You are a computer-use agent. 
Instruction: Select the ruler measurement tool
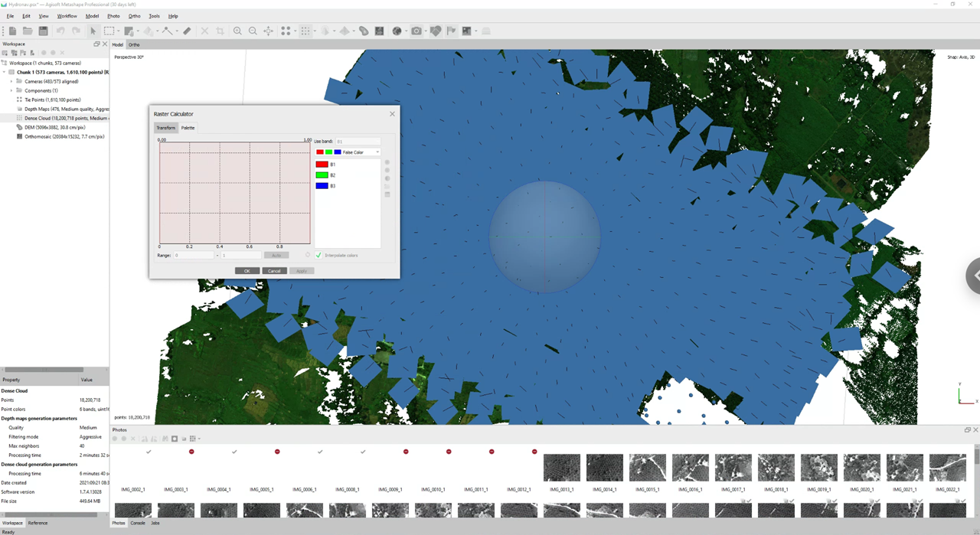click(x=188, y=31)
